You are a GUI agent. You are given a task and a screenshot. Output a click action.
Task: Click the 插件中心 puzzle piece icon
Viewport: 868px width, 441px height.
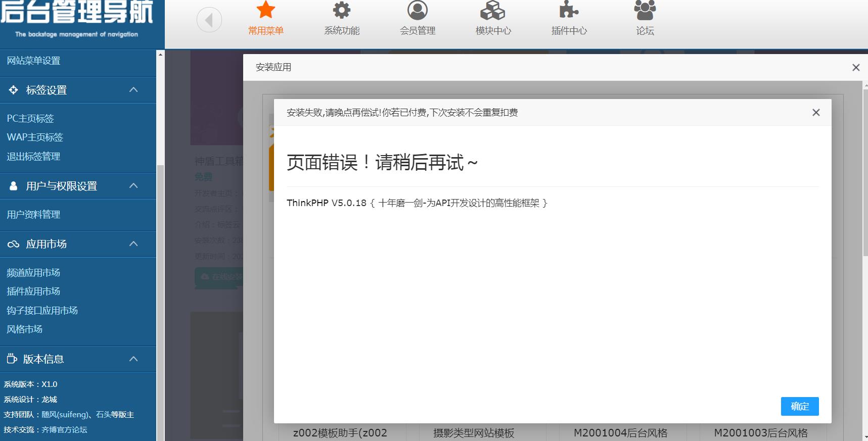pyautogui.click(x=569, y=10)
